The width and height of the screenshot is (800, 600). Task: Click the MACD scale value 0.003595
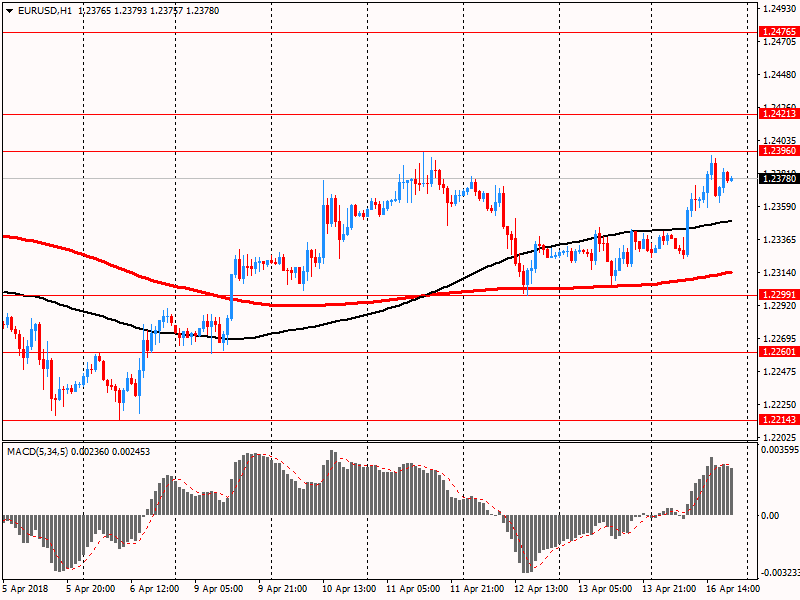click(780, 450)
